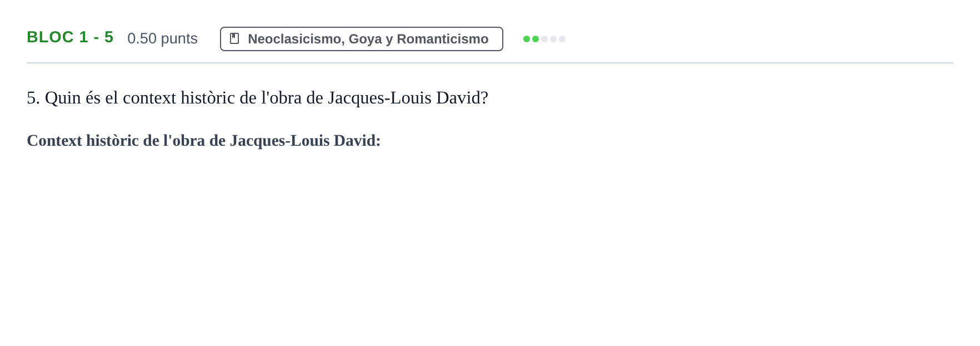
Task: Click the horizontal divider under the header
Action: [490, 63]
